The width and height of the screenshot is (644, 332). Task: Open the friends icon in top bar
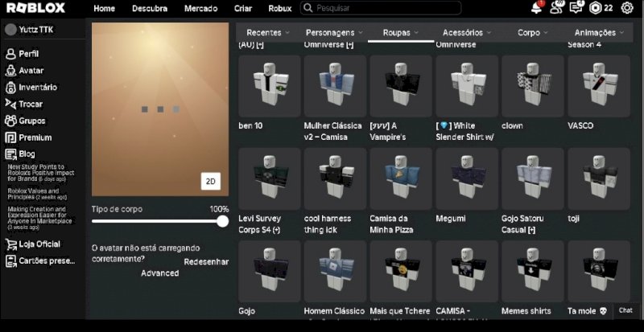pyautogui.click(x=557, y=8)
